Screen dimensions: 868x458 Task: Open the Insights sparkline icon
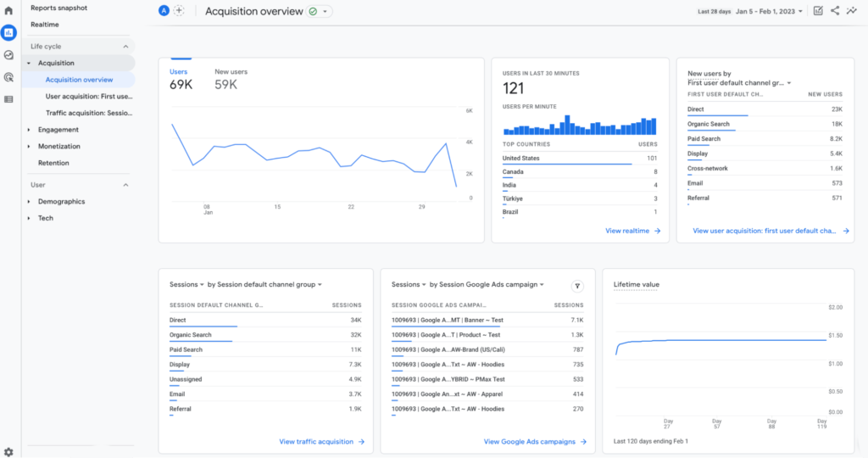(x=852, y=10)
